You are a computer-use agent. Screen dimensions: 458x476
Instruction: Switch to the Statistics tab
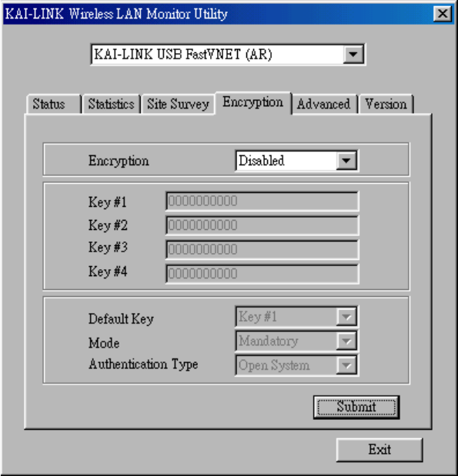tap(112, 104)
